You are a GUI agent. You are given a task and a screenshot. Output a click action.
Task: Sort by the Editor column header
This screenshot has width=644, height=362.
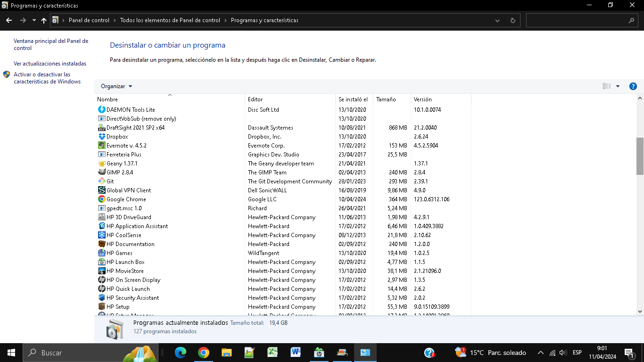(x=290, y=99)
